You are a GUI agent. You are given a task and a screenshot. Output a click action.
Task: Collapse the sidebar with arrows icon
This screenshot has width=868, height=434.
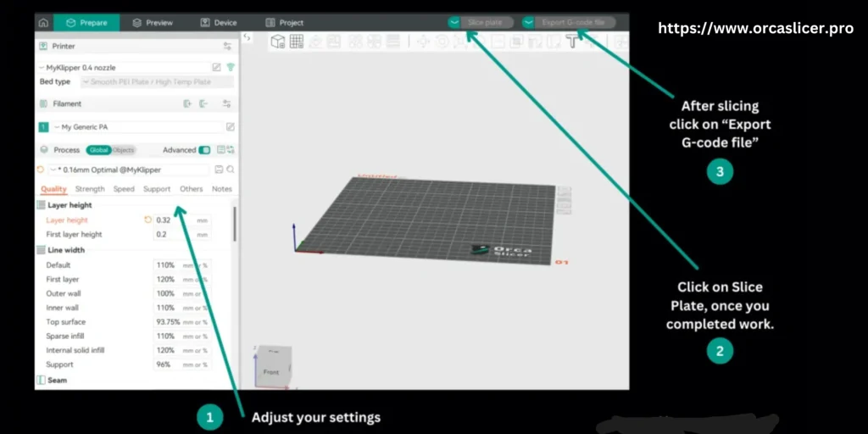(x=247, y=37)
